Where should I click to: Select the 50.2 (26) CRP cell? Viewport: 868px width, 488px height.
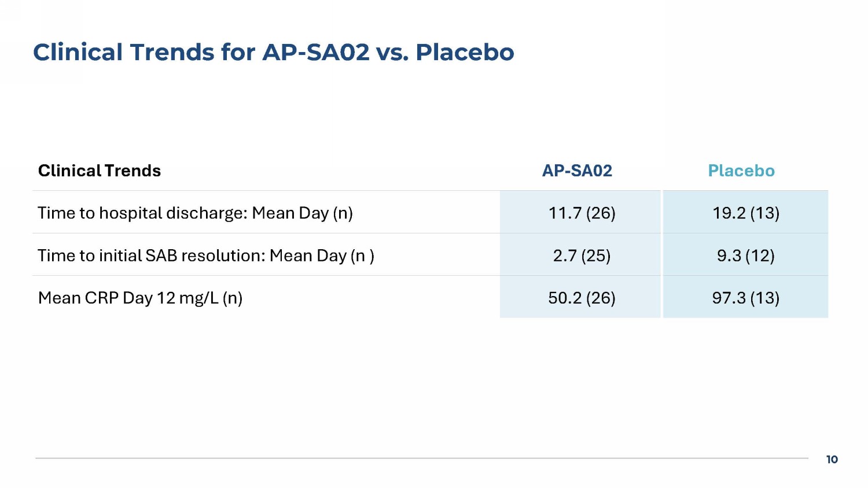pyautogui.click(x=582, y=298)
